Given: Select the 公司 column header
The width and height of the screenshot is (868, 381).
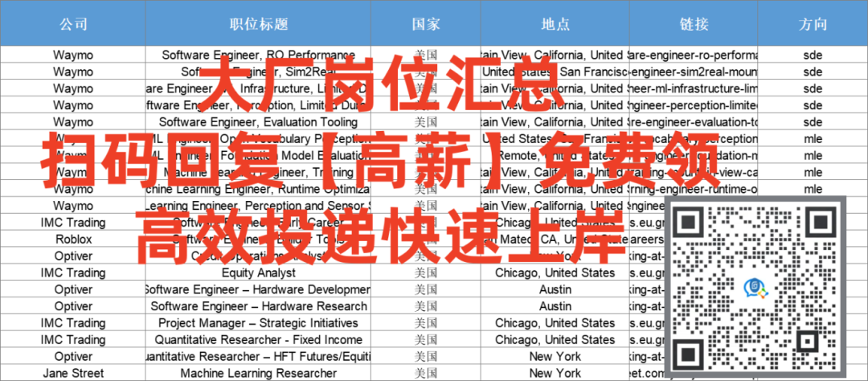Looking at the screenshot, I should 73,23.
